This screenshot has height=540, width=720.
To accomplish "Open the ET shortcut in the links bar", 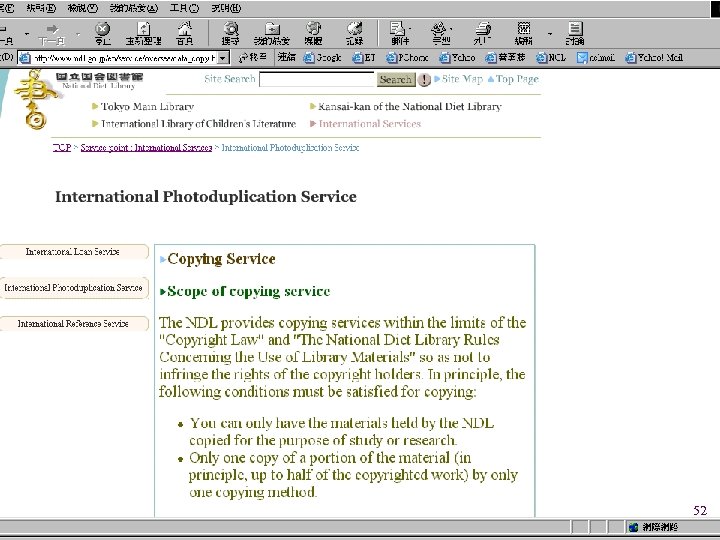I will tap(364, 58).
